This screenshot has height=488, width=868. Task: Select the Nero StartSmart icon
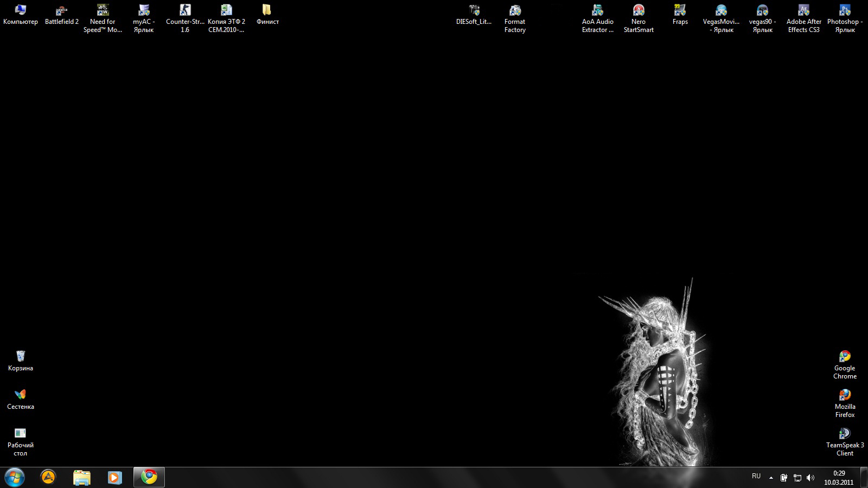pyautogui.click(x=639, y=11)
